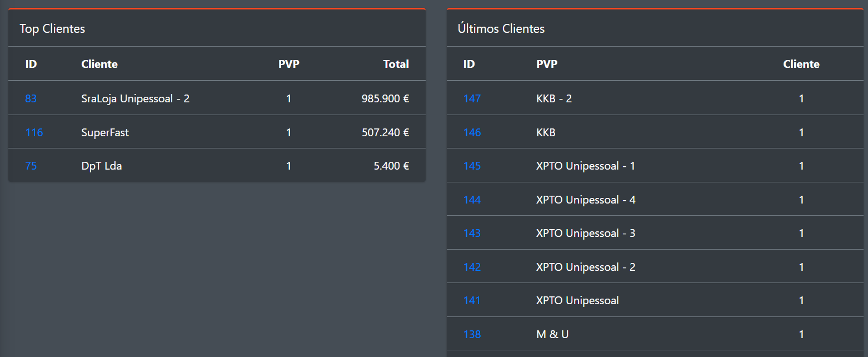
Task: Open client ID 144 link
Action: [472, 200]
